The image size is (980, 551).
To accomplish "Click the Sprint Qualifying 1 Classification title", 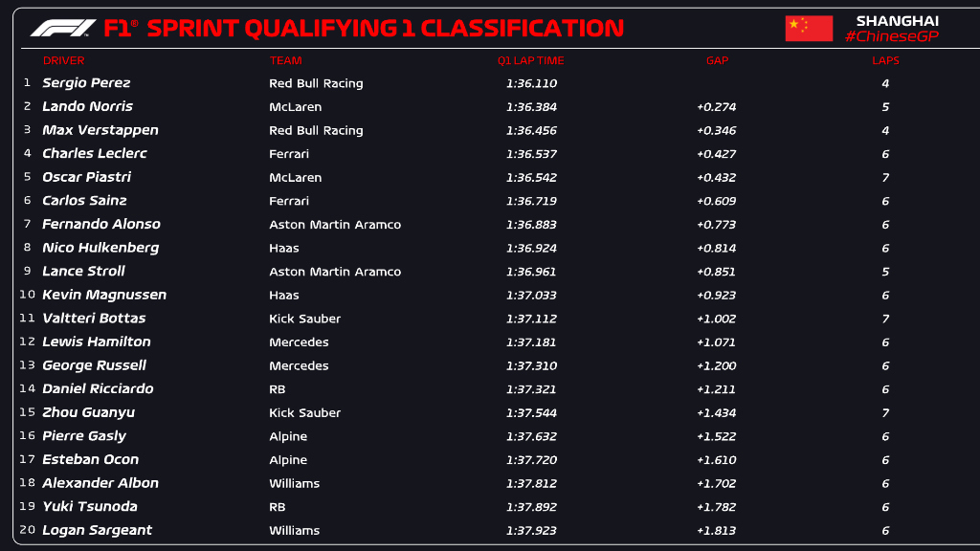I will pos(364,28).
